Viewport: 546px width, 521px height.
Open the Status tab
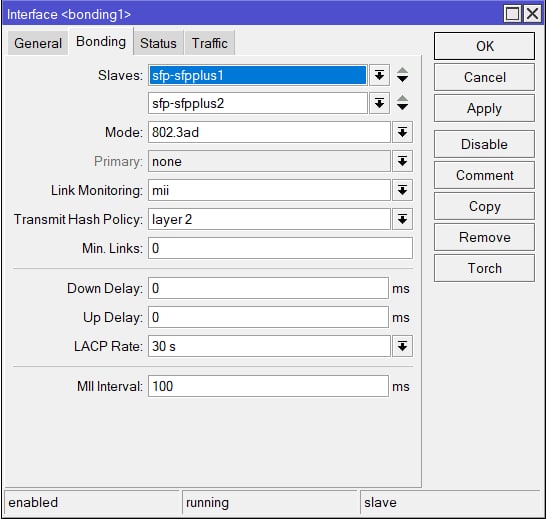point(158,43)
